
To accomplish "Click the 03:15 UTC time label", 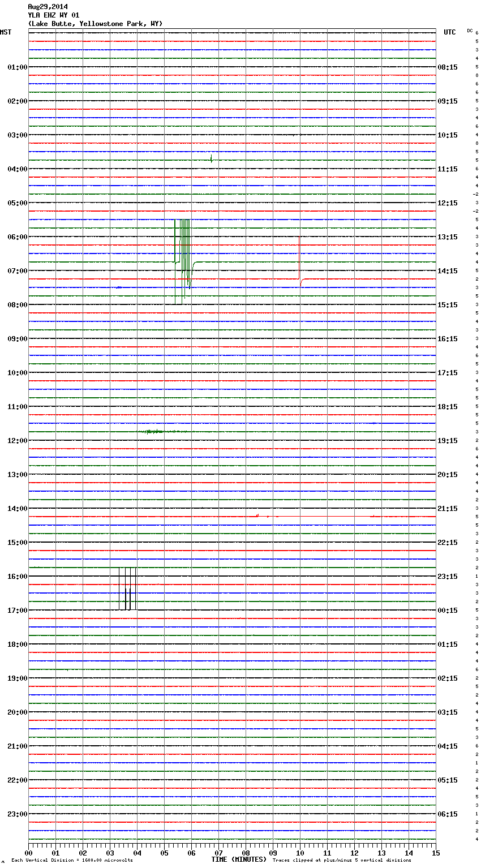I will pos(448,712).
